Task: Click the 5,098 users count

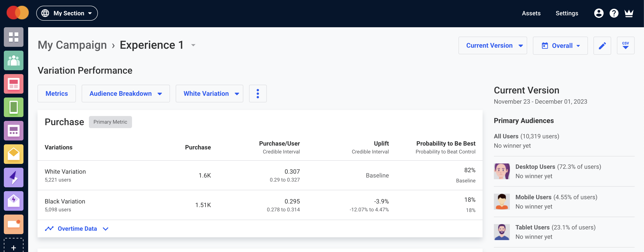Action: click(58, 210)
